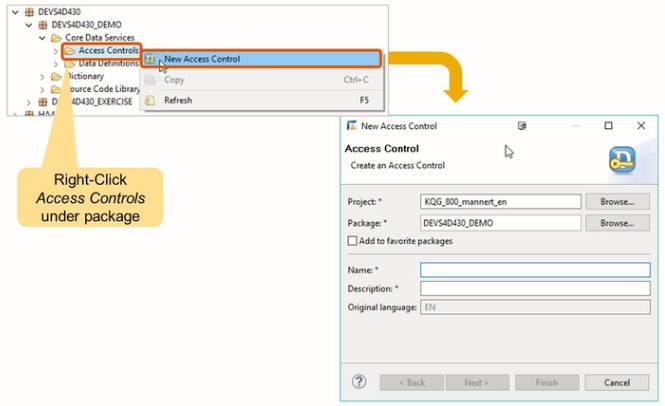Collapse the Core Data Services folder
The image size is (665, 406).
coord(42,37)
